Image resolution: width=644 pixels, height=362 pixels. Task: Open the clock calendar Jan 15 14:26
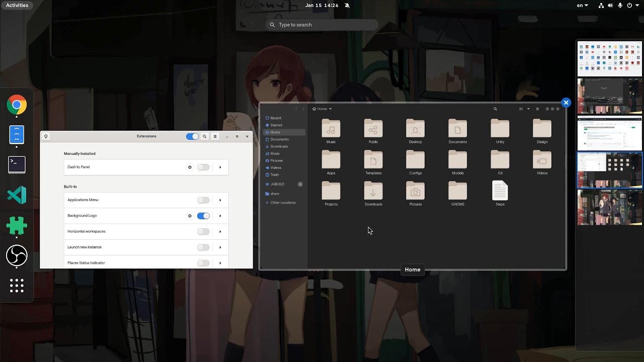[x=322, y=5]
